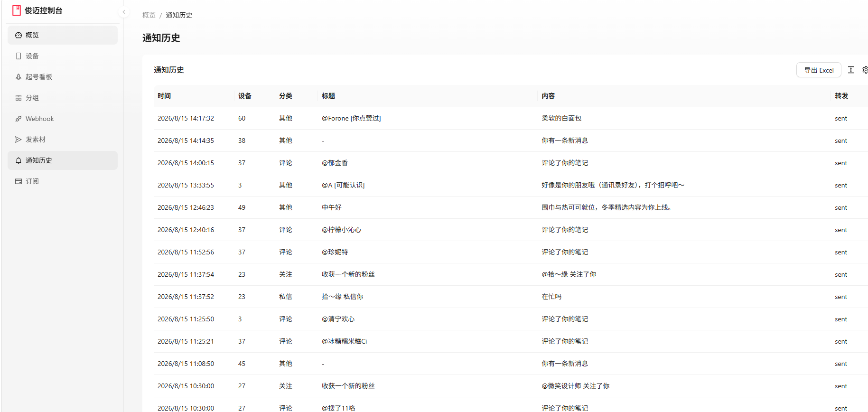Select 通知历史 in the sidebar
This screenshot has height=412, width=868.
coord(63,160)
